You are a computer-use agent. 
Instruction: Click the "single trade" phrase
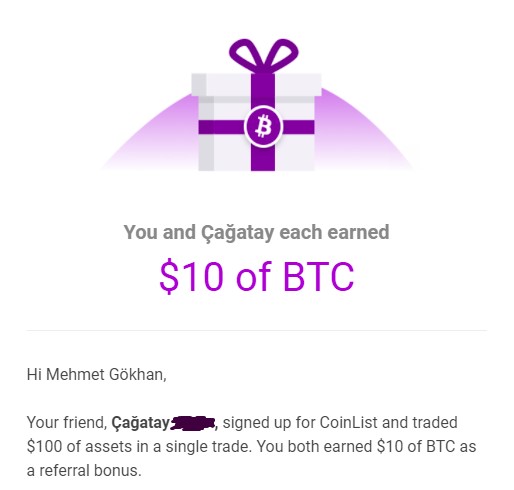tap(208, 447)
